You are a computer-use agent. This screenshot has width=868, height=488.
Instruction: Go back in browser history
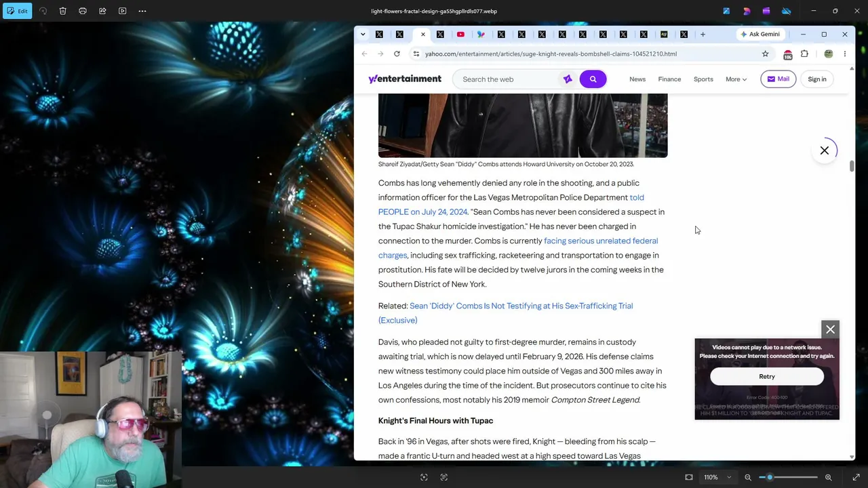pos(364,54)
